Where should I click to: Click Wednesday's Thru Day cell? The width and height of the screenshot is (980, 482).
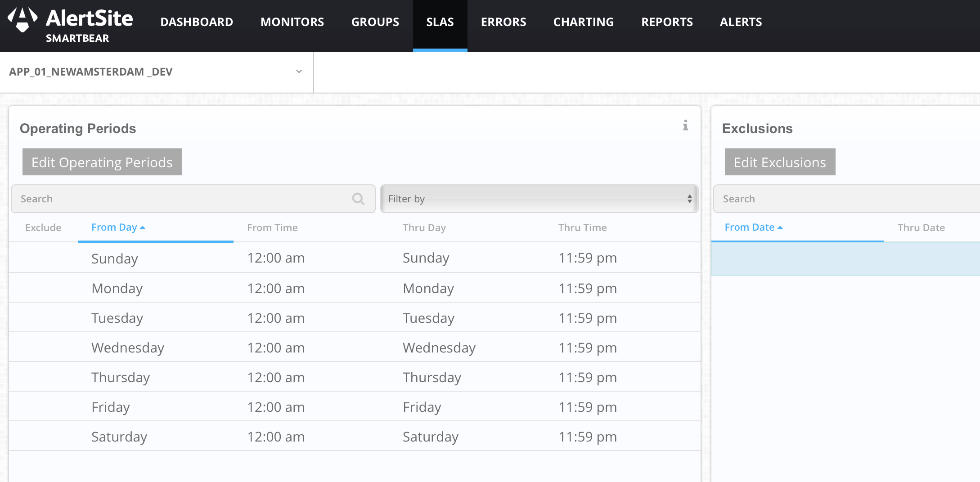point(439,348)
